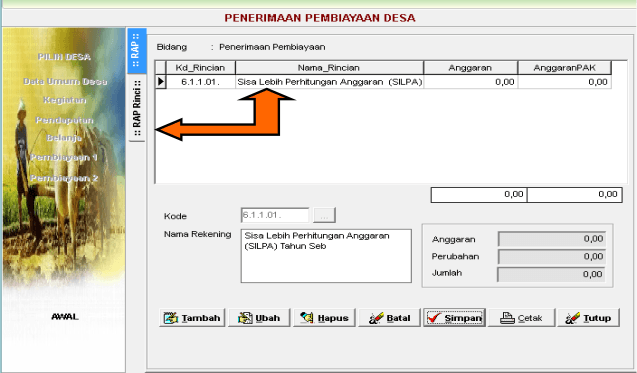Select cell 6.1.1.01. in grid
Viewport: 637px width, 373px height.
200,82
